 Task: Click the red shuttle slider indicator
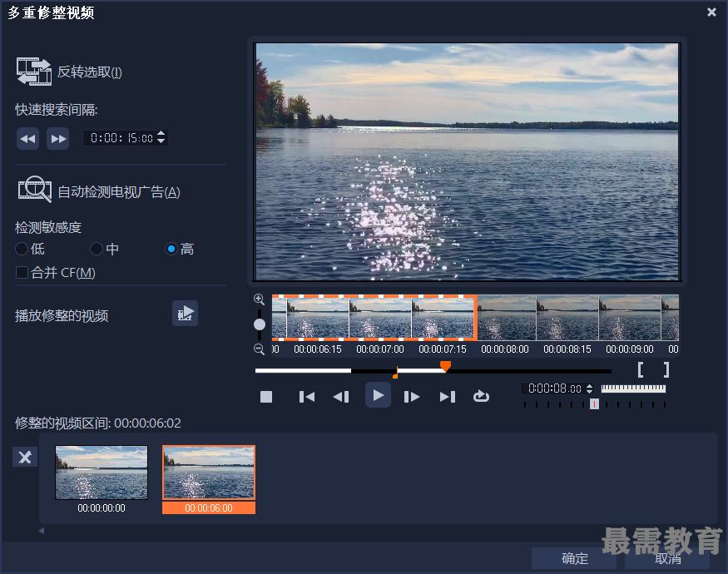[594, 404]
